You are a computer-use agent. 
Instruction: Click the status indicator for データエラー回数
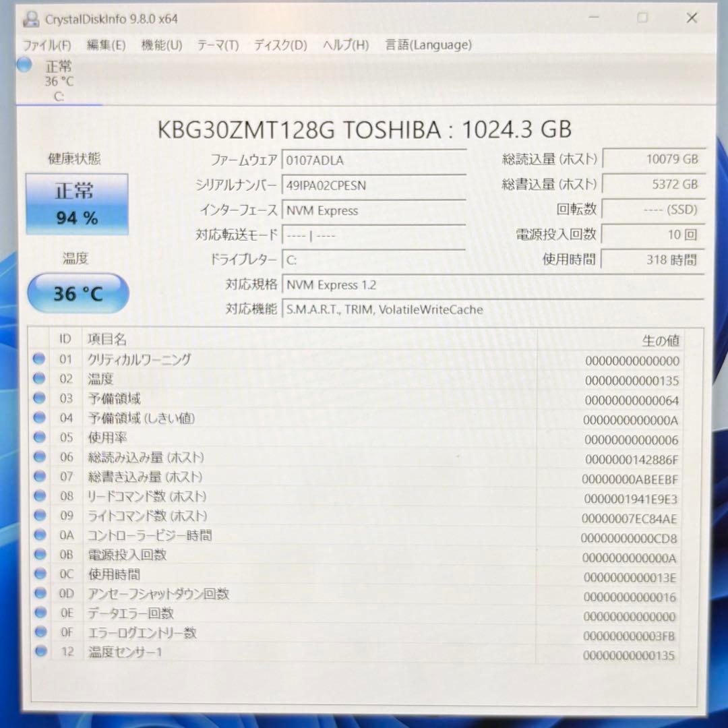[x=38, y=613]
